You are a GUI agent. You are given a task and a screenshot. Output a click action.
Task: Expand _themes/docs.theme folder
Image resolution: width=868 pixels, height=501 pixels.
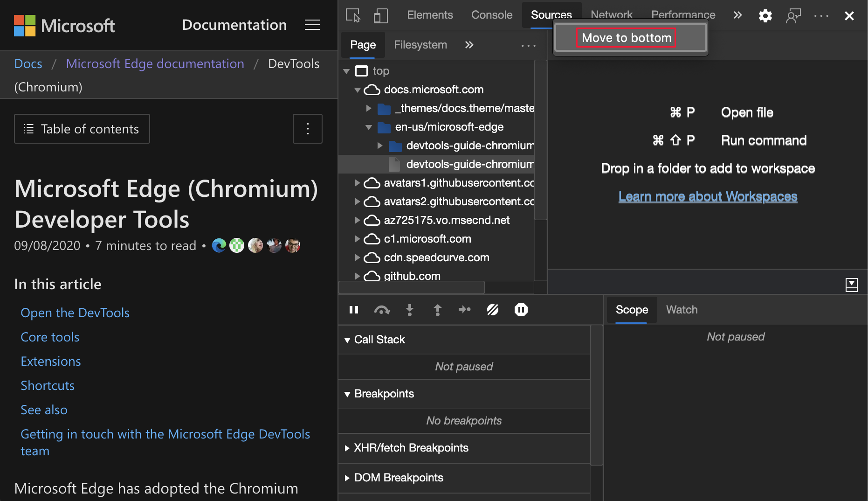click(369, 108)
